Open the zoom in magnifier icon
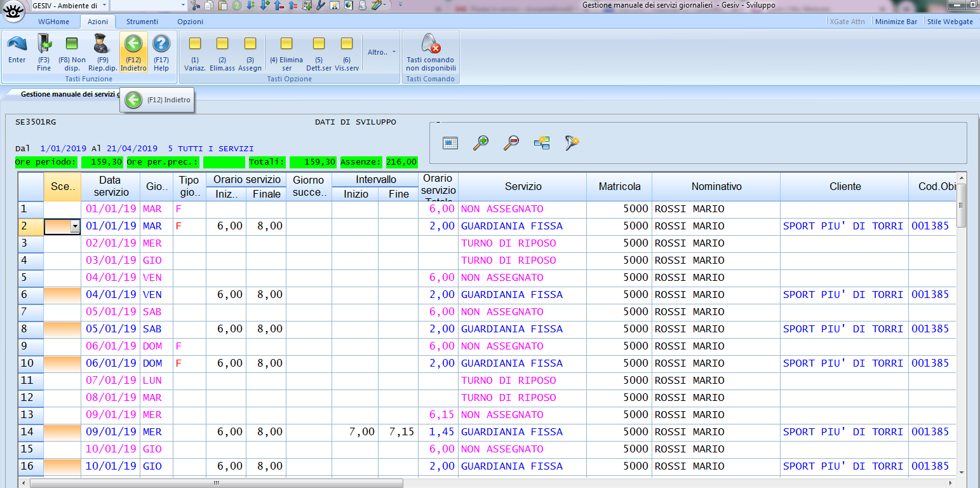 pyautogui.click(x=481, y=142)
